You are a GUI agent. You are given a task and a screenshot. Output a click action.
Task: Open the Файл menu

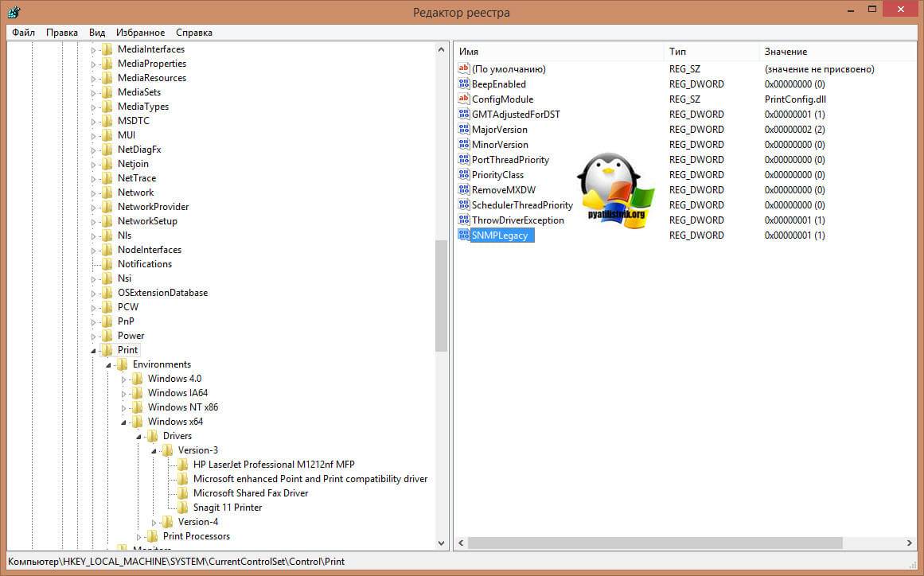(x=24, y=33)
